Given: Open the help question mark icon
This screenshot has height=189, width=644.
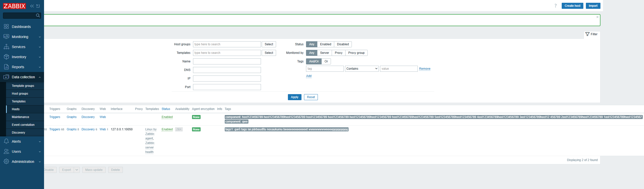Looking at the screenshot, I should click(555, 6).
